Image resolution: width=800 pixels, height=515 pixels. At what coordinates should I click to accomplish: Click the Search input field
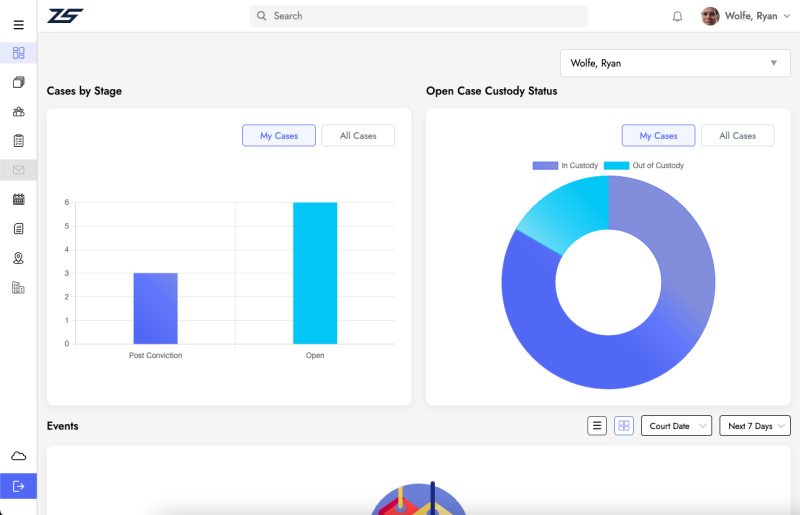420,16
